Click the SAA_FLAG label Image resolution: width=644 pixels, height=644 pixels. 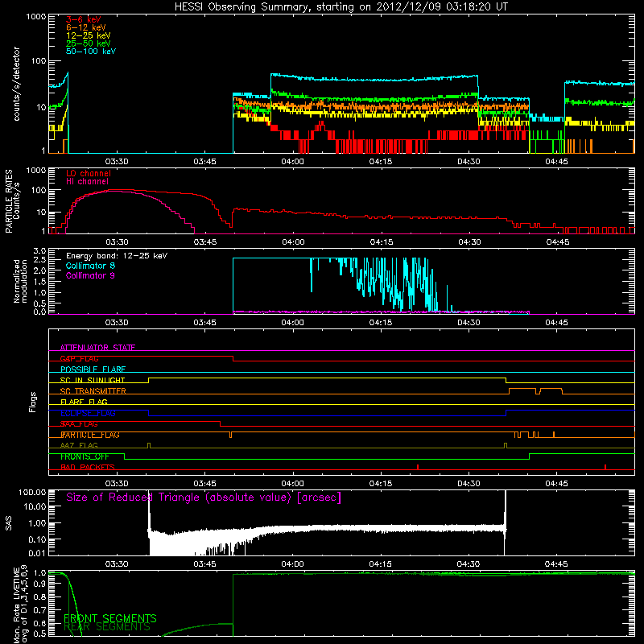tap(79, 424)
